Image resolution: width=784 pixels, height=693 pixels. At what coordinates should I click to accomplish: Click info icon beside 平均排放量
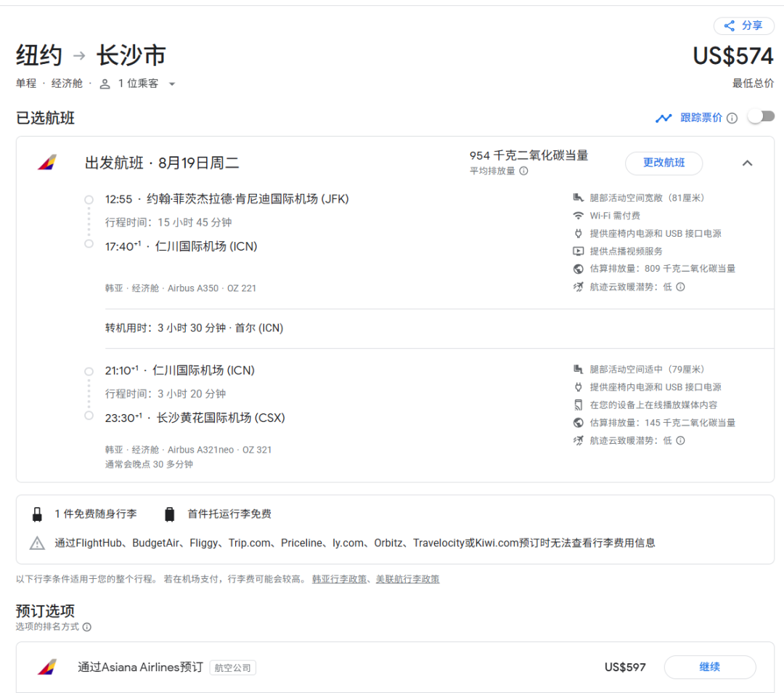[523, 171]
